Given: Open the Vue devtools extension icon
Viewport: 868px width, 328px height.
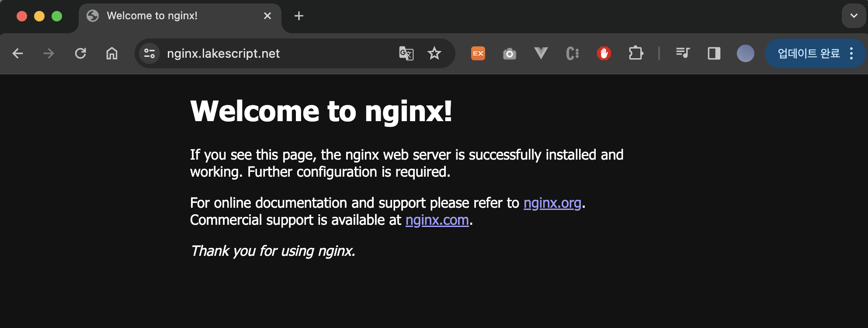Looking at the screenshot, I should (541, 53).
